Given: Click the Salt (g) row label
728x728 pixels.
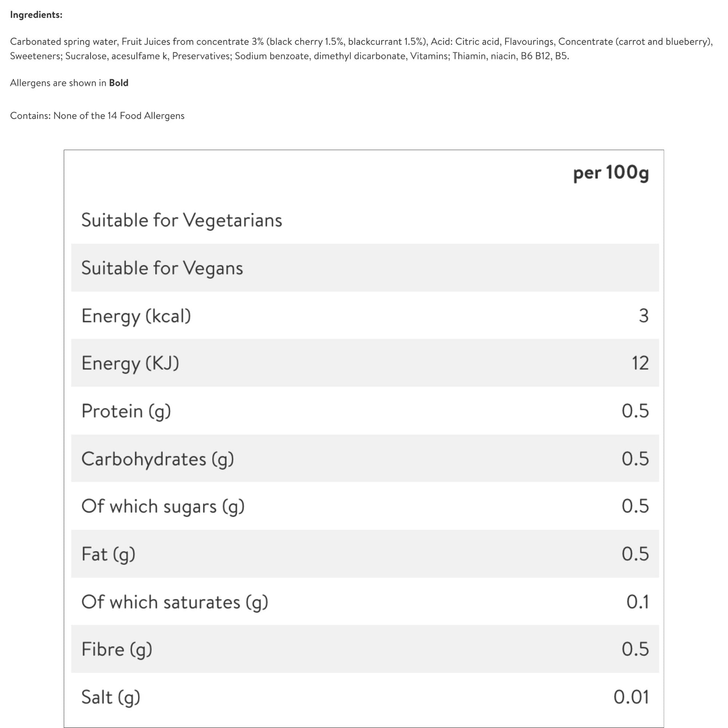Looking at the screenshot, I should (x=111, y=697).
